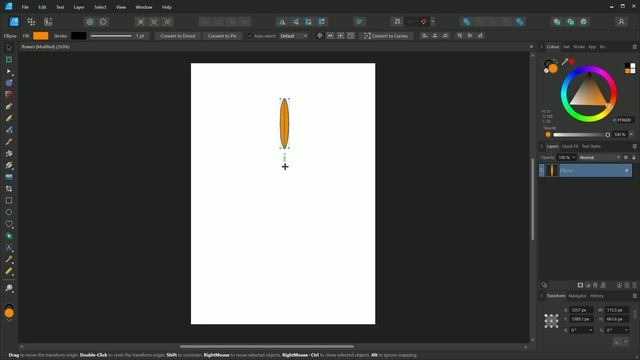Screen dimensions: 640x360
Task: Open the Colour panel options menu
Action: point(634,47)
